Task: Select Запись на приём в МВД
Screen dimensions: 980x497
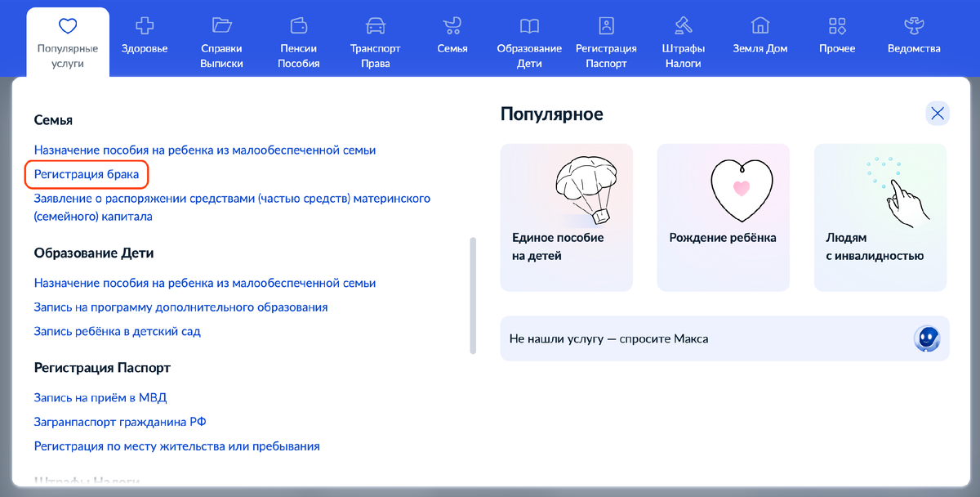Action: click(100, 397)
